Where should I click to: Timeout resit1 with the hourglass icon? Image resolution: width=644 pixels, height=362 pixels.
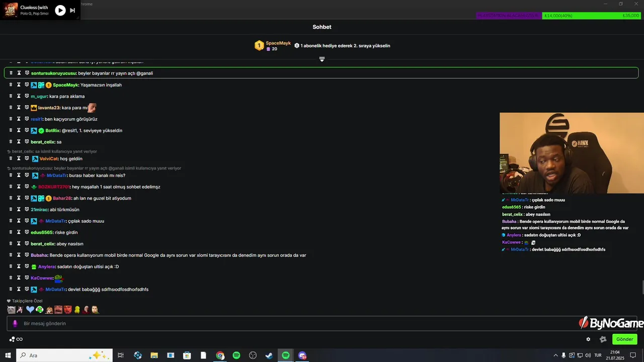(x=19, y=119)
